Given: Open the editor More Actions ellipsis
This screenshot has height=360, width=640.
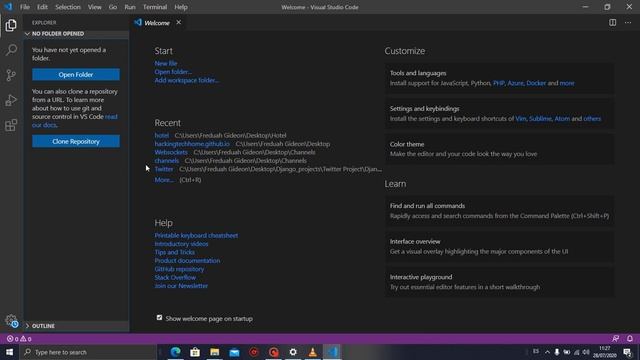Looking at the screenshot, I should tap(628, 23).
